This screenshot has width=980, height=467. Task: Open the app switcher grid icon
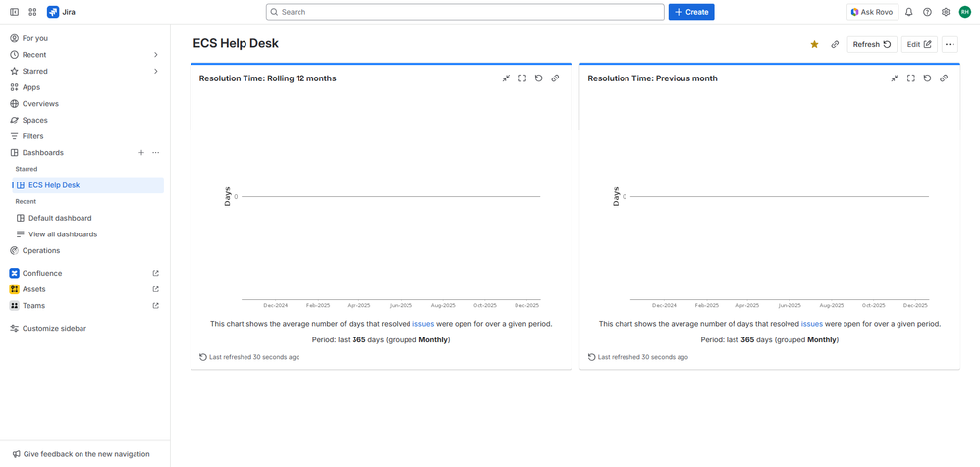coord(32,12)
